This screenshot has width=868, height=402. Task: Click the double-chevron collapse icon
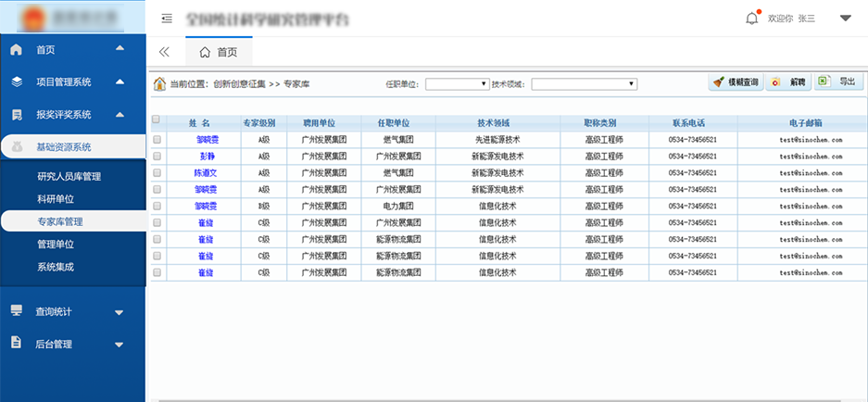(165, 53)
